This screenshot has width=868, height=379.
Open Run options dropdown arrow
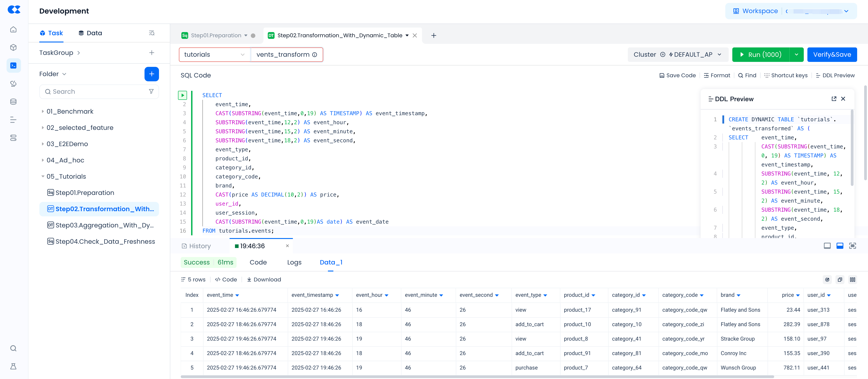797,54
